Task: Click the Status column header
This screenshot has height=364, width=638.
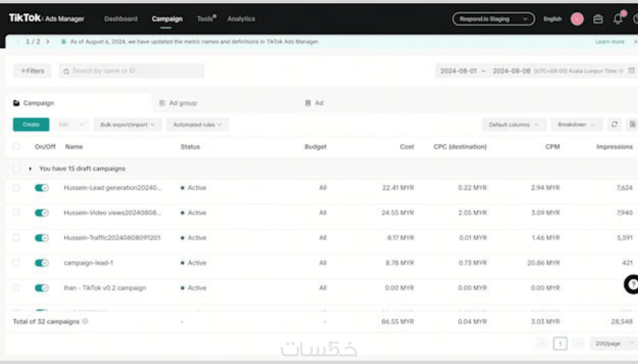Action: [190, 147]
